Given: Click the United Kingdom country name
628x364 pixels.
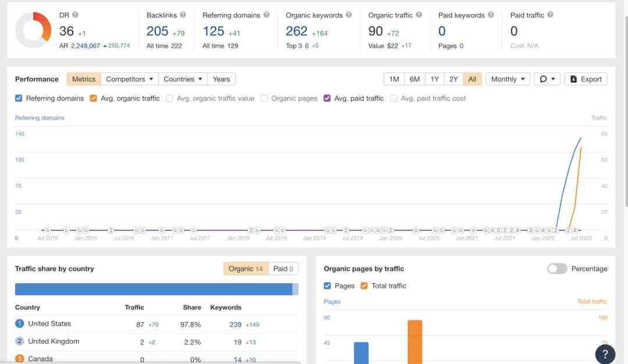Looking at the screenshot, I should (53, 341).
